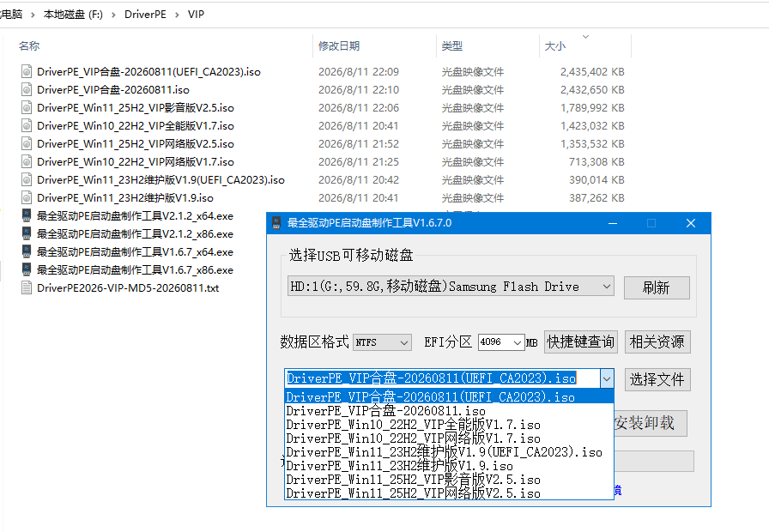
Task: Open the 数据区格式 NTFS dropdown
Action: click(404, 342)
